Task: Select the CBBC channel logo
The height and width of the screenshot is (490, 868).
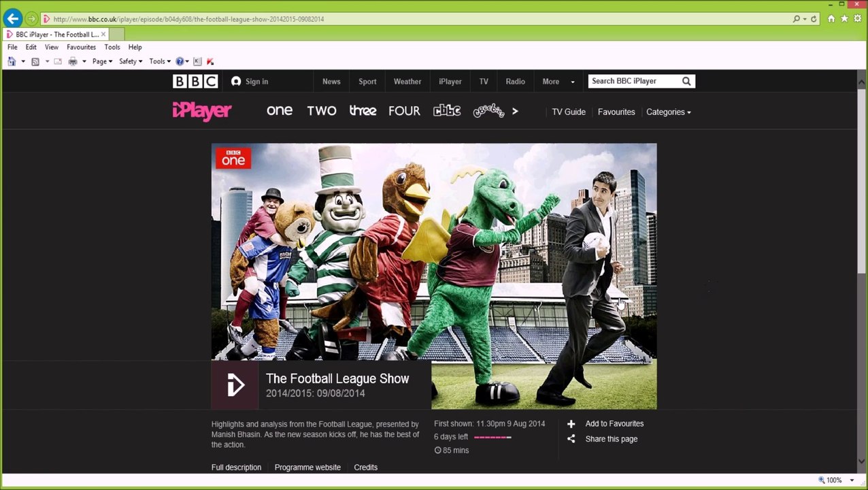Action: (447, 111)
